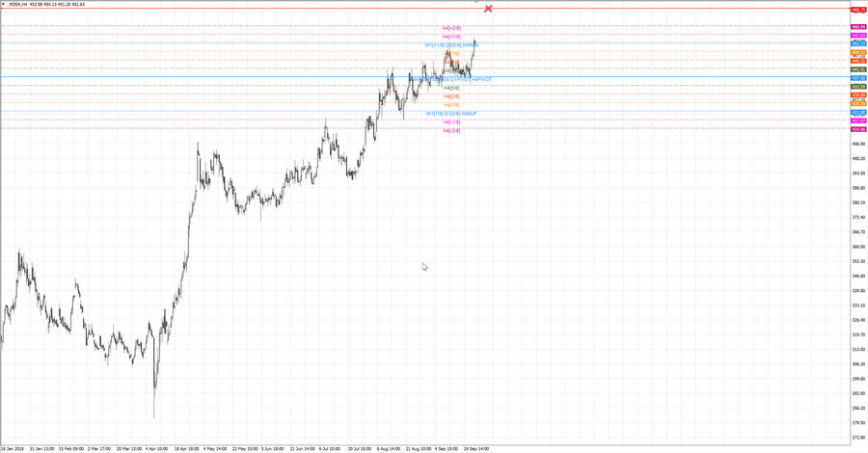Select the gray chart shift marker at top edge
The width and height of the screenshot is (868, 453).
(x=476, y=2)
